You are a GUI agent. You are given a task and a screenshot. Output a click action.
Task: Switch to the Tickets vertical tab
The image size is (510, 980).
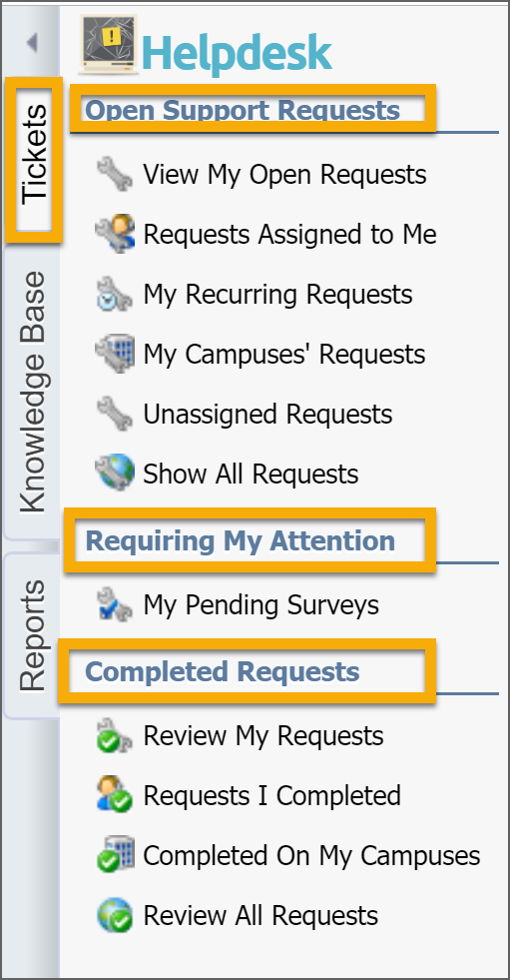pos(34,155)
